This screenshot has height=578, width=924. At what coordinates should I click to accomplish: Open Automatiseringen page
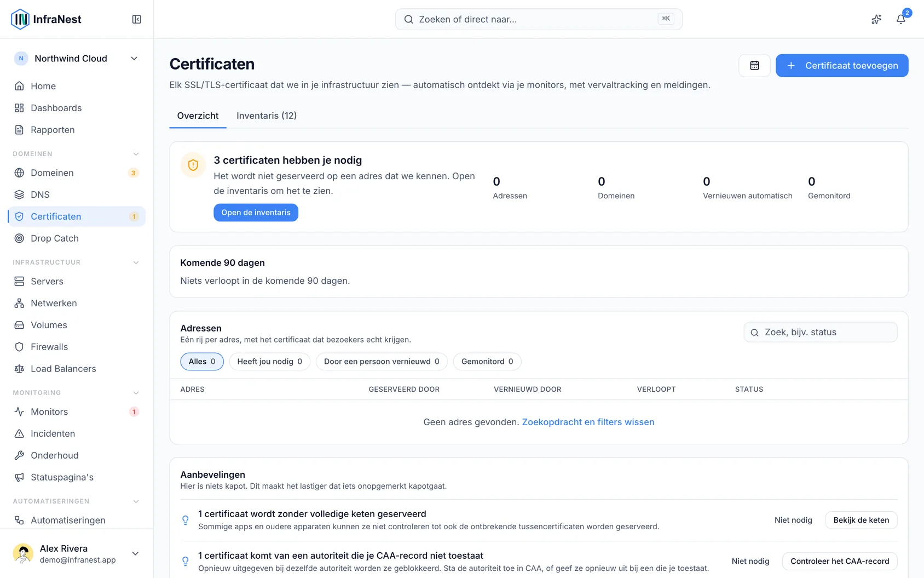[77, 520]
